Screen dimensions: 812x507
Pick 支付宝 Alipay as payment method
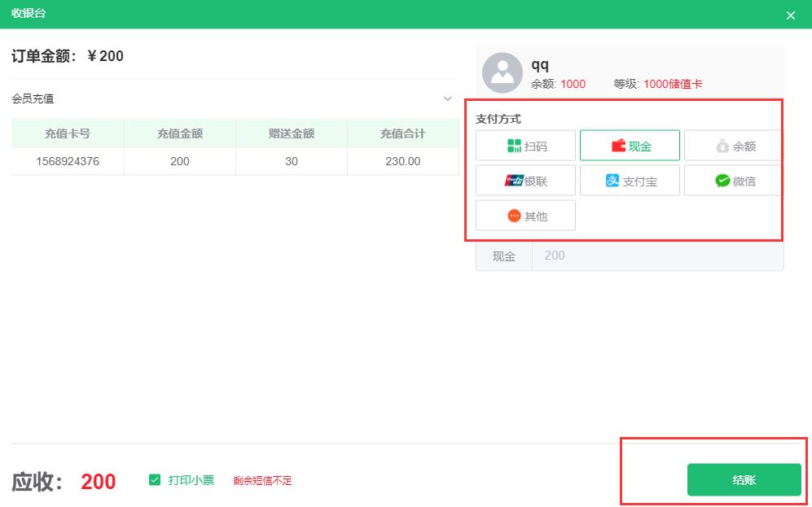630,180
